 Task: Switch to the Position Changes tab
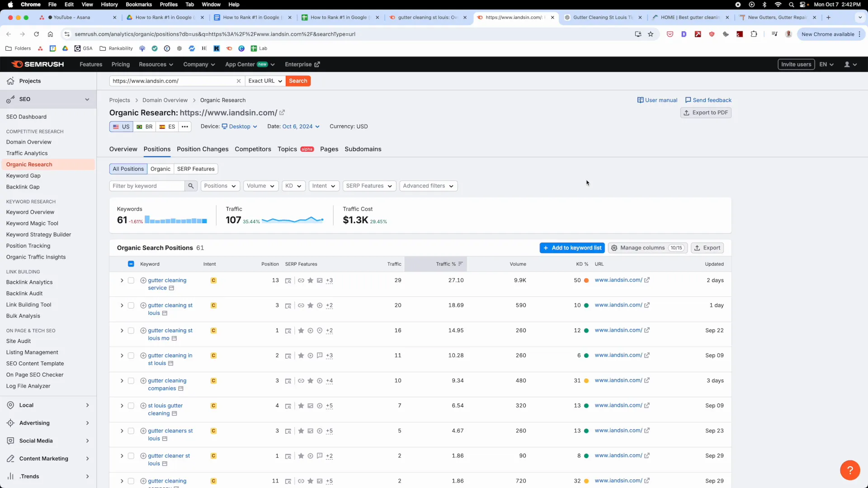coord(203,149)
